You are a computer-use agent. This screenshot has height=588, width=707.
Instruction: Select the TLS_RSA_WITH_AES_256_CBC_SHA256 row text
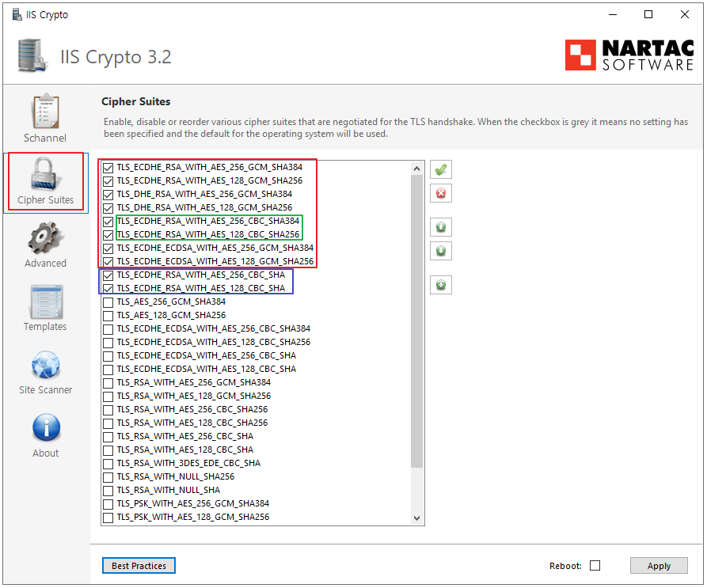click(x=192, y=410)
